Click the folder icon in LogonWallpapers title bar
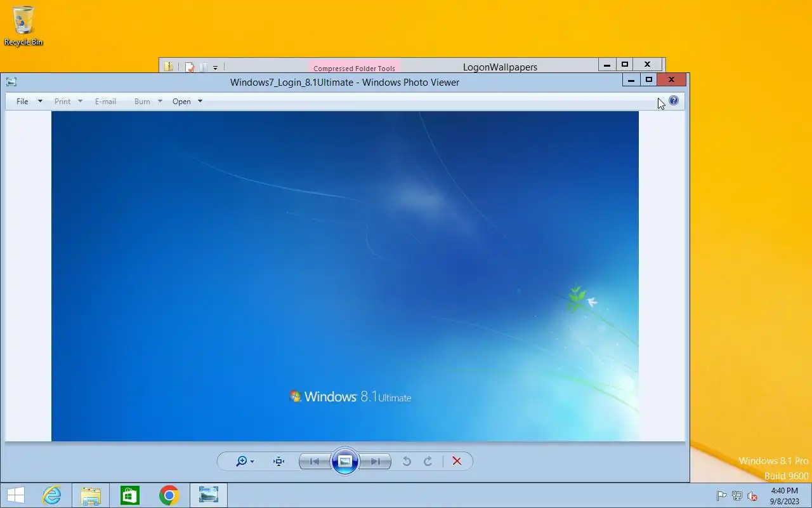The width and height of the screenshot is (812, 508). pos(169,67)
